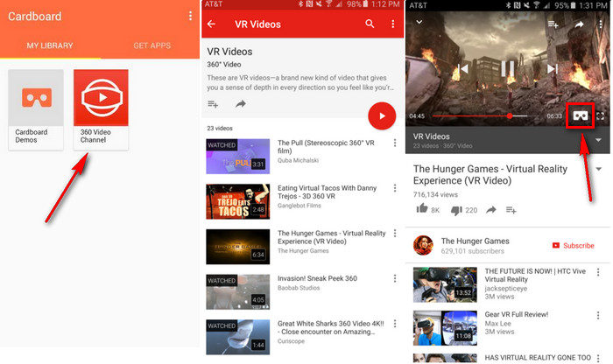Like the Hunger Games video
613x364 pixels.
(422, 209)
